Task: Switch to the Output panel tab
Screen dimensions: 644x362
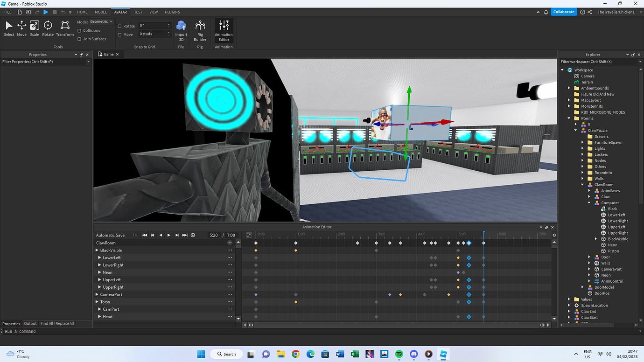Action: (x=30, y=324)
